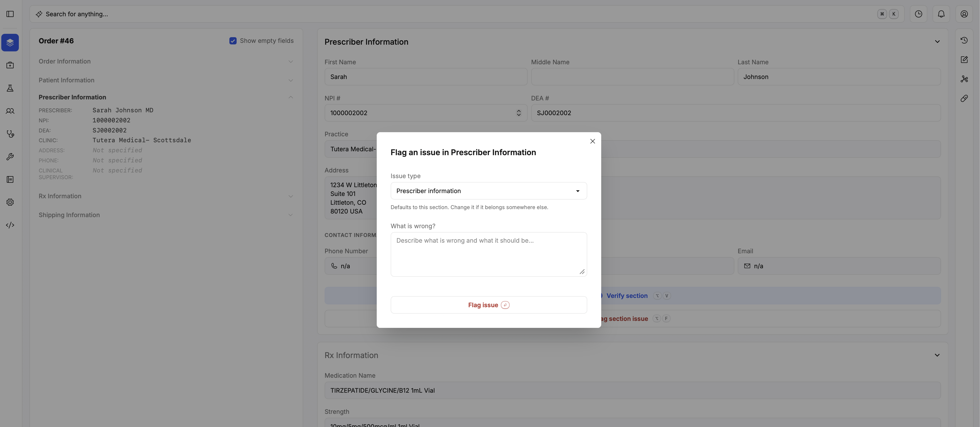Image resolution: width=980 pixels, height=427 pixels.
Task: Click the What is wrong text area
Action: coord(488,255)
